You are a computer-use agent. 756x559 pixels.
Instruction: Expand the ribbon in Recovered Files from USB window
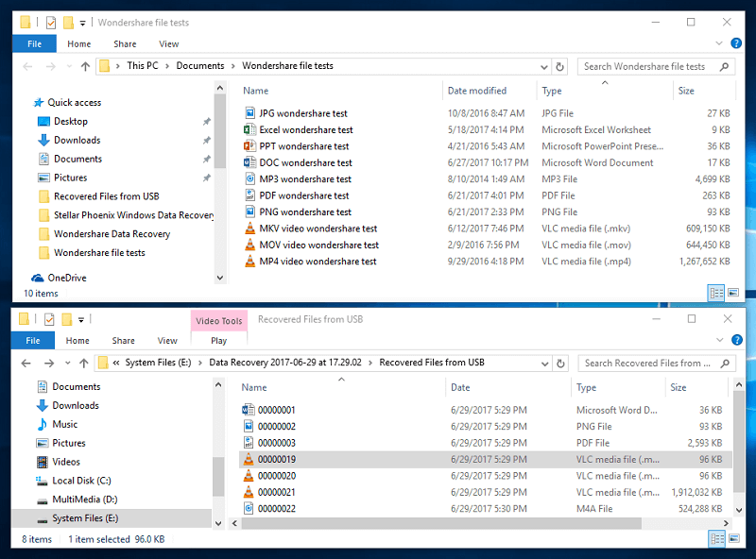[720, 340]
